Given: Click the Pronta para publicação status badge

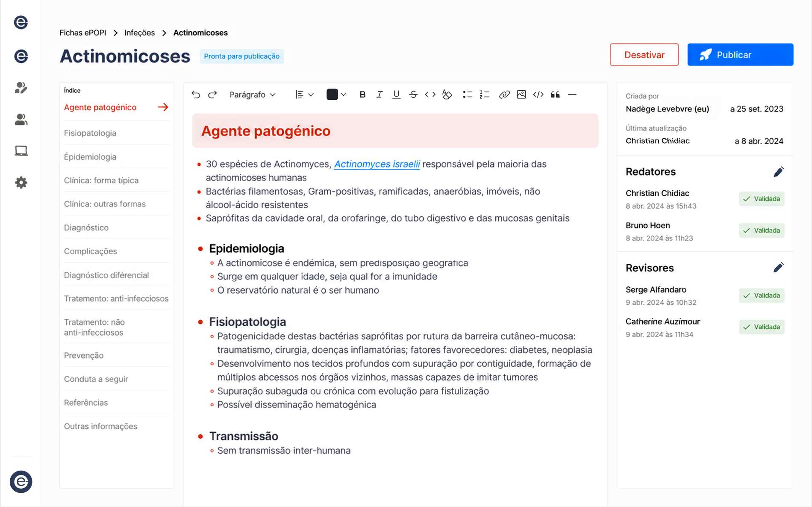Looking at the screenshot, I should [241, 56].
